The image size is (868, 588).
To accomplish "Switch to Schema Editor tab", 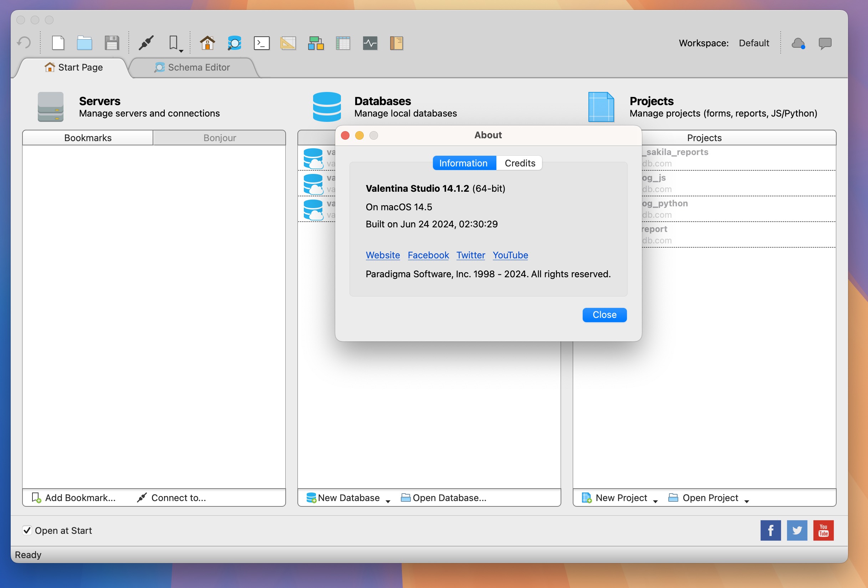I will tap(192, 67).
